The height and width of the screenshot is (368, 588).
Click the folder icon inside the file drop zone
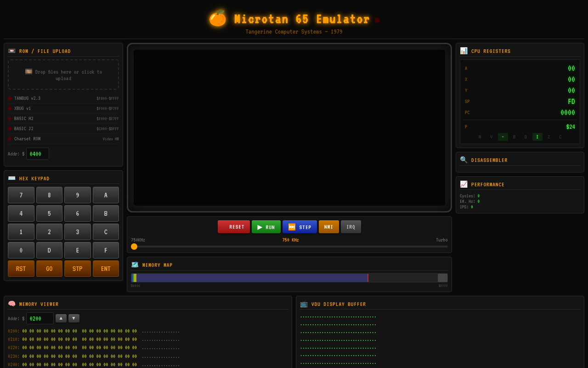pyautogui.click(x=28, y=71)
